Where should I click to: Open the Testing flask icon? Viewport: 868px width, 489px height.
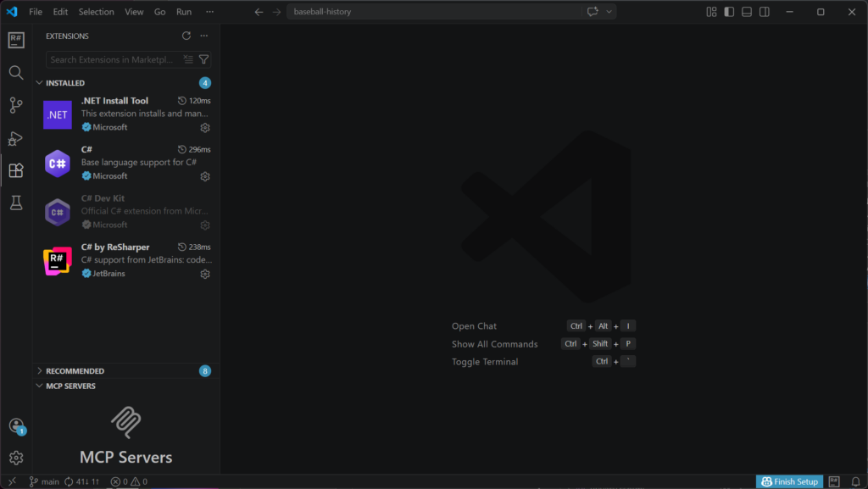click(x=15, y=203)
